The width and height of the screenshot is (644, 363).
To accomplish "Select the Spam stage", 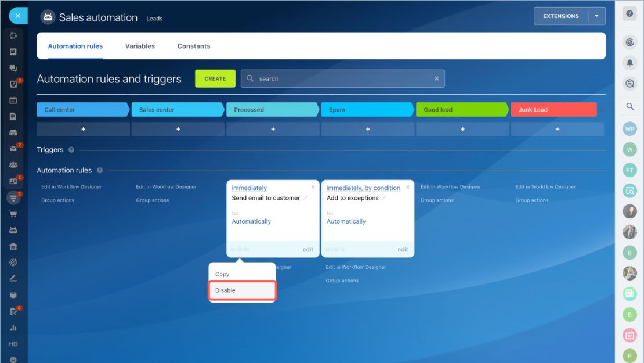I will click(368, 110).
